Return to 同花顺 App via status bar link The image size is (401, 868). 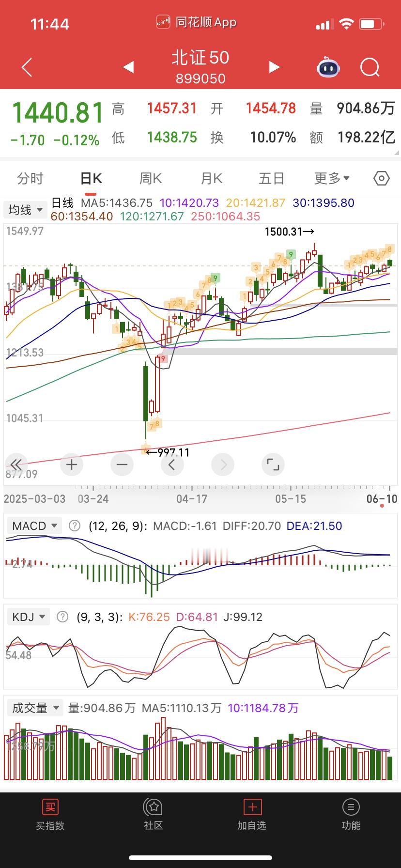click(x=196, y=22)
